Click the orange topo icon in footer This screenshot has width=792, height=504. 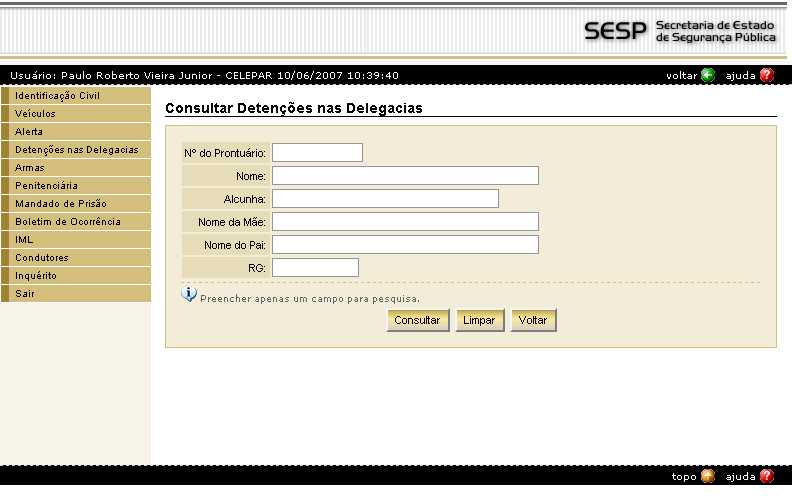(x=708, y=476)
